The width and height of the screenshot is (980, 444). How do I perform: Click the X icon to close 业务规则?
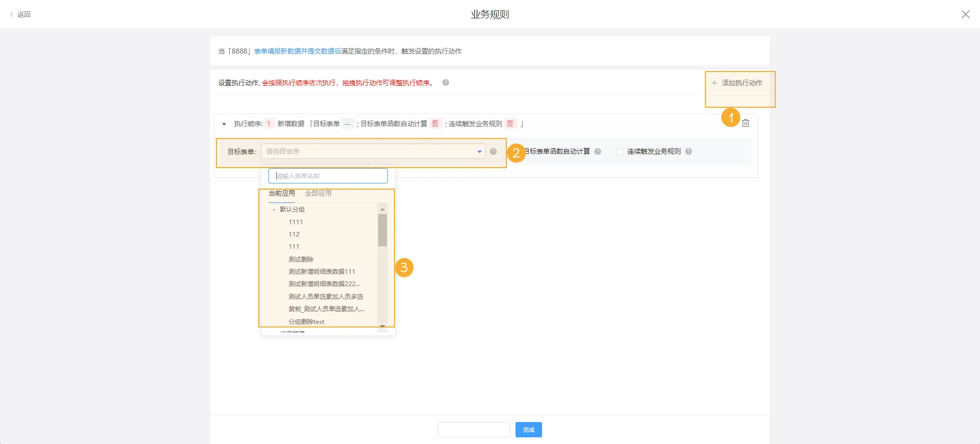point(965,14)
